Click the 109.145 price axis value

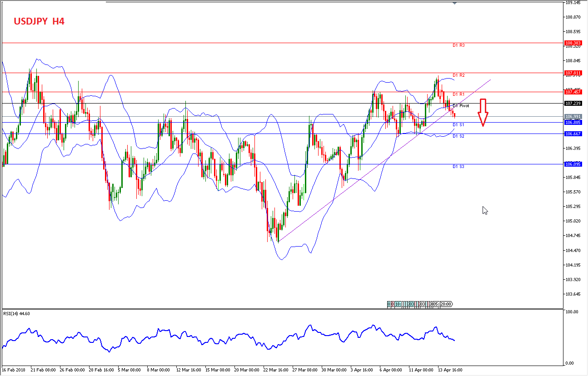point(573,3)
